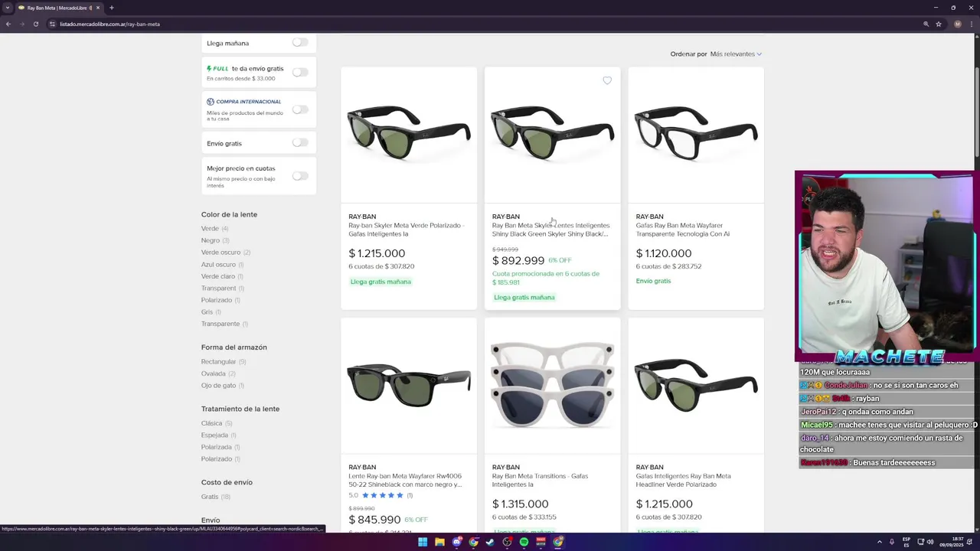
Task: Add Skyler Shiny Black Green to favorites heart
Action: click(607, 80)
